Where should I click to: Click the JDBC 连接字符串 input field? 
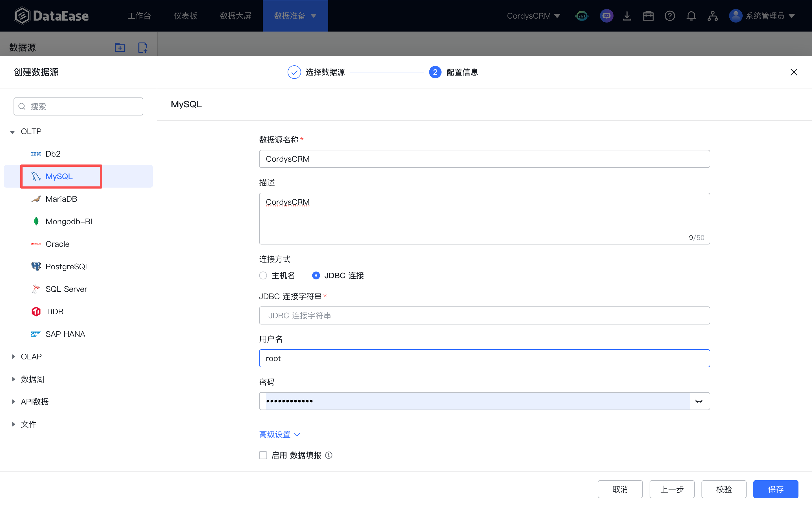(484, 315)
